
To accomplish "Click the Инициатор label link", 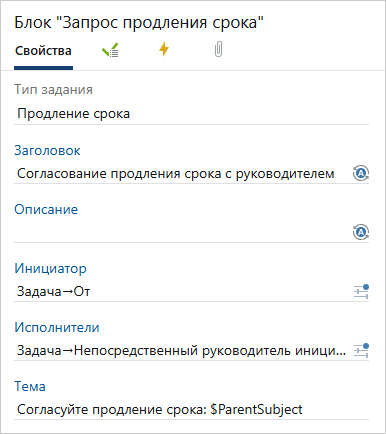I will pyautogui.click(x=50, y=269).
